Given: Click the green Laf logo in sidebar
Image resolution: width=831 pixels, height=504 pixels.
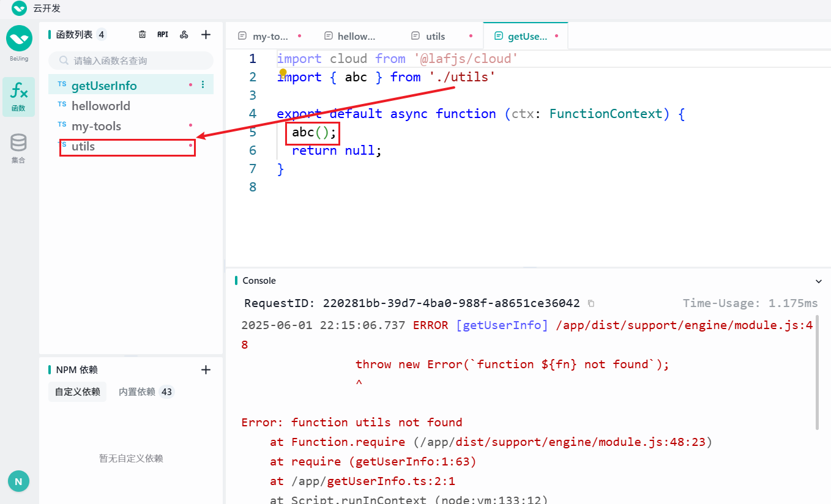Looking at the screenshot, I should point(19,39).
